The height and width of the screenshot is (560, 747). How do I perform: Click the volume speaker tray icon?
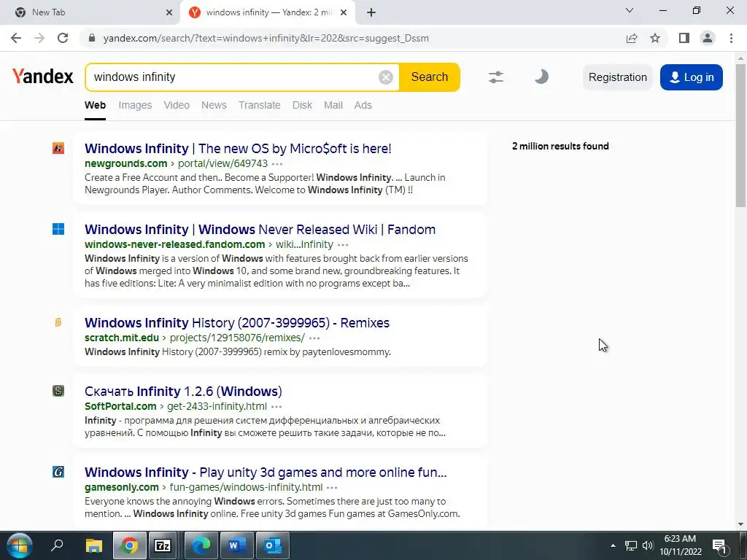point(648,545)
